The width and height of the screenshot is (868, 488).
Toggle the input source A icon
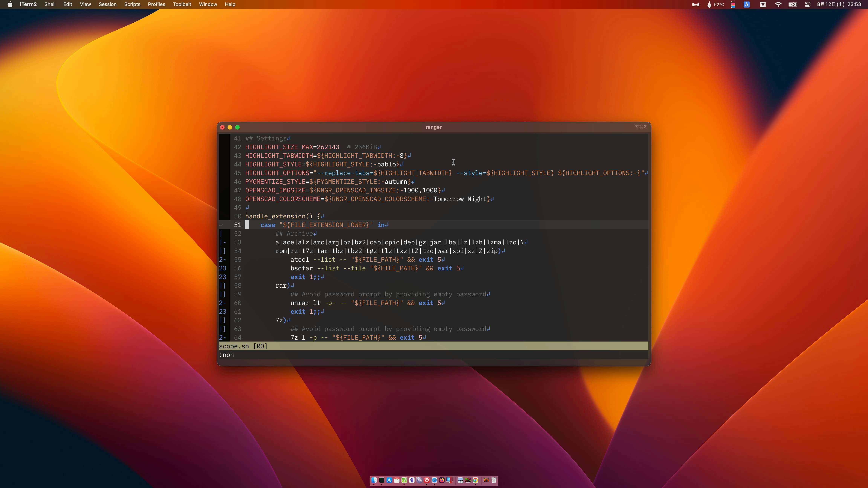[747, 4]
